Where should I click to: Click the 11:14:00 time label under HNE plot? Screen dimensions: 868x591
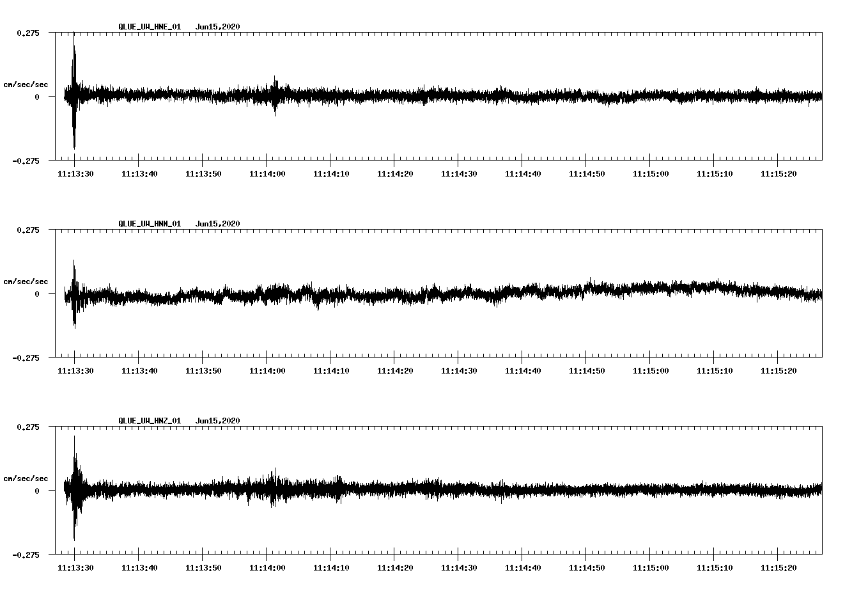tap(267, 174)
